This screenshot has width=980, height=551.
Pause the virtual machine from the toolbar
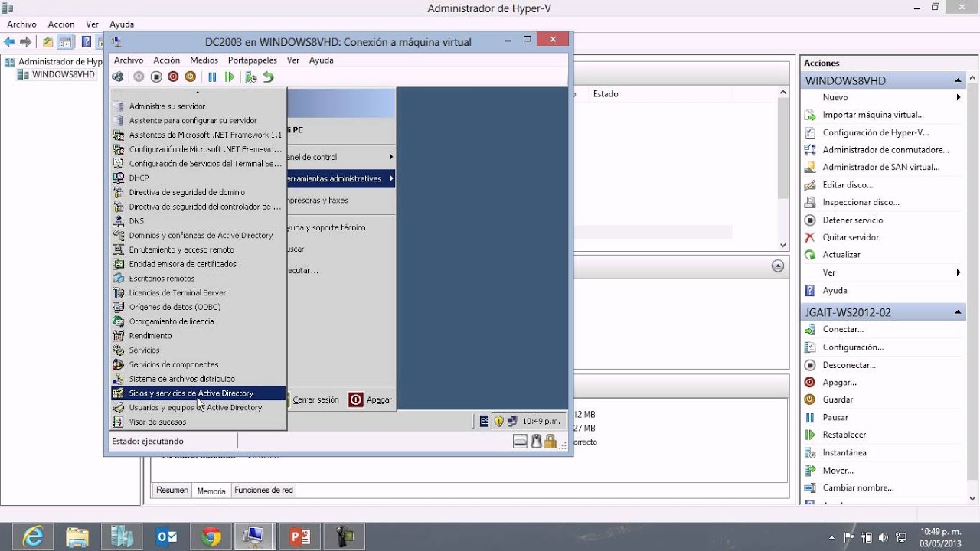[x=212, y=77]
